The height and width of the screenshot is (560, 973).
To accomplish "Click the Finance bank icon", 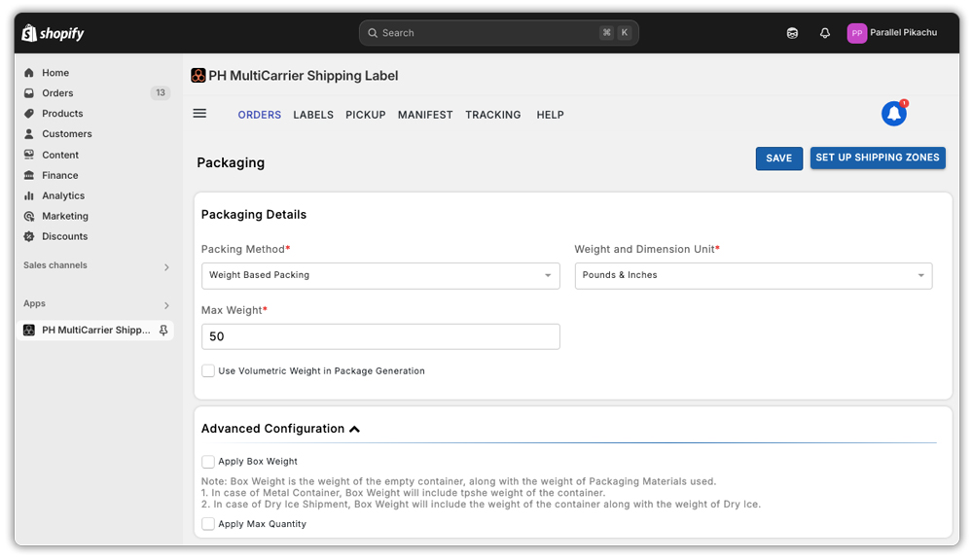I will pyautogui.click(x=28, y=176).
